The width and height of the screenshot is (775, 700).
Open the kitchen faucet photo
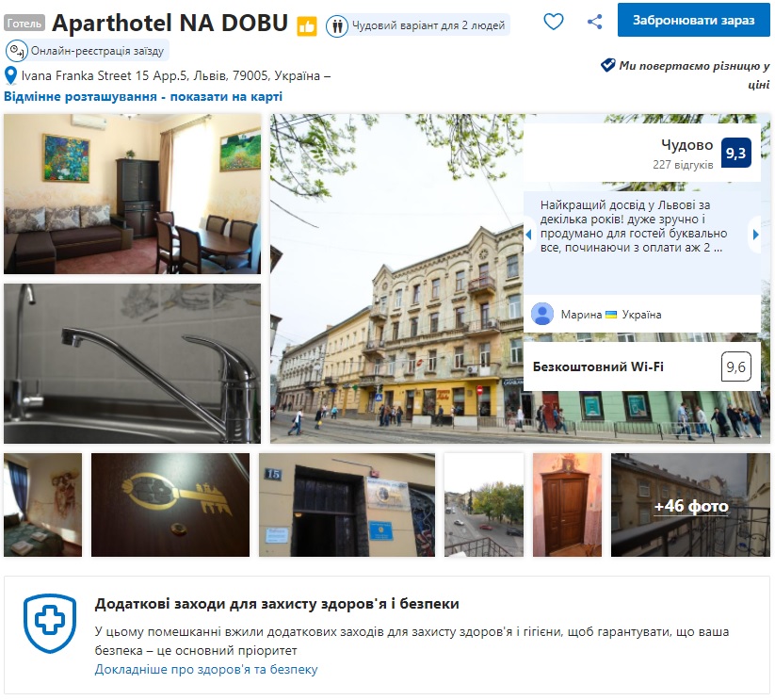pyautogui.click(x=133, y=364)
